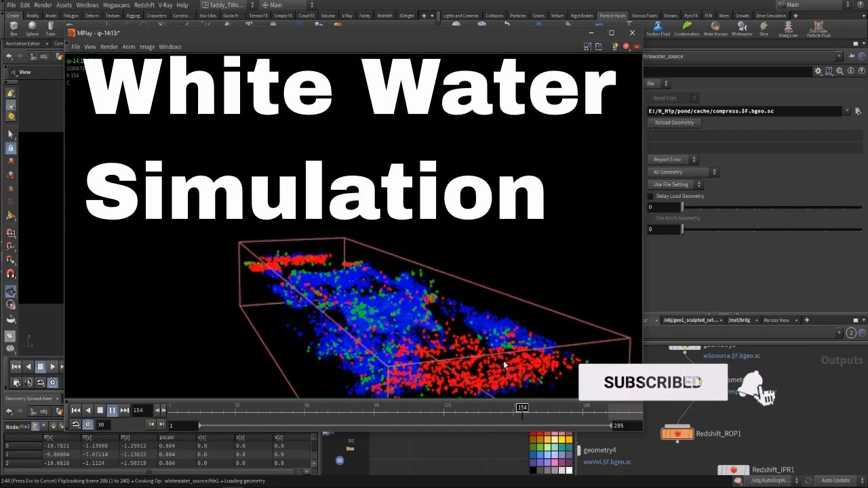The height and width of the screenshot is (488, 868).
Task: Select the Suction Fluid shelf tool
Action: click(658, 28)
